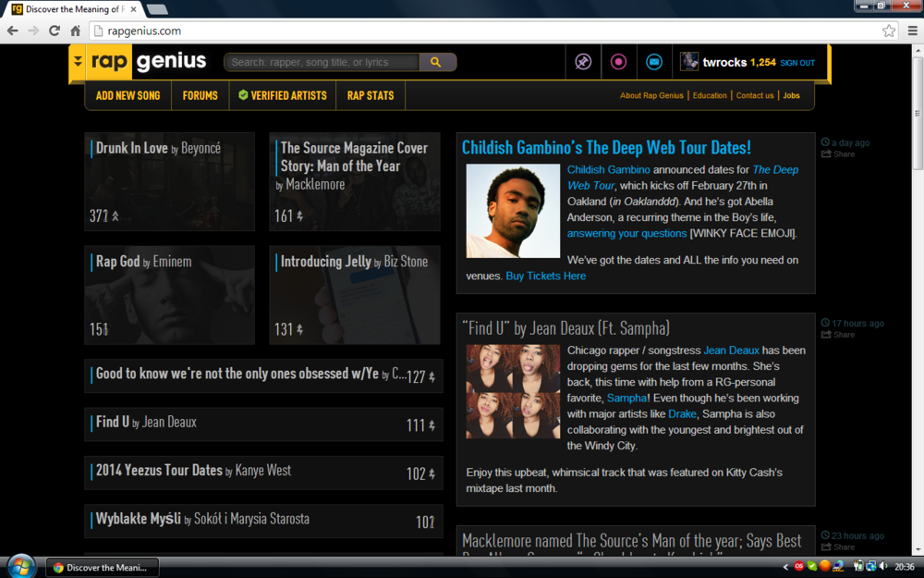Bookmark this page using the star icon
Image resolution: width=924 pixels, height=578 pixels.
(889, 31)
